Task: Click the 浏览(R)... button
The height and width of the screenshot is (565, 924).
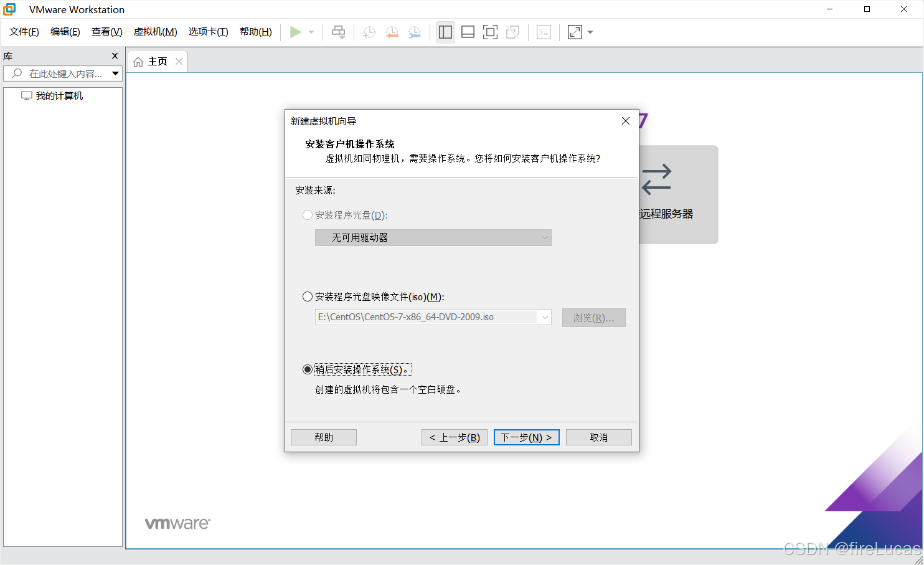Action: coord(594,318)
